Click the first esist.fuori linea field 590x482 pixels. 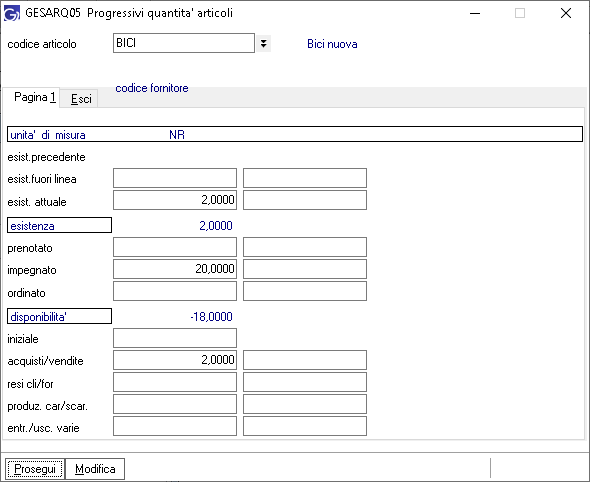coord(175,178)
